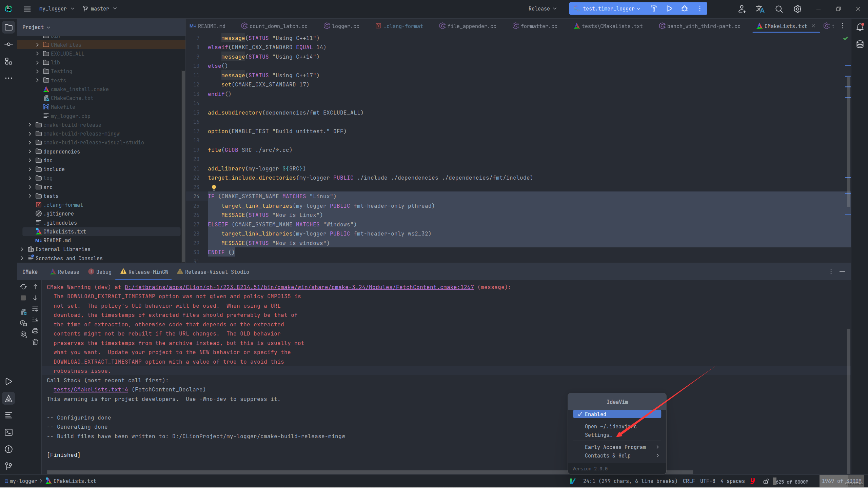Click 4 spaces indent setting
This screenshot has height=488, width=868.
pyautogui.click(x=732, y=481)
